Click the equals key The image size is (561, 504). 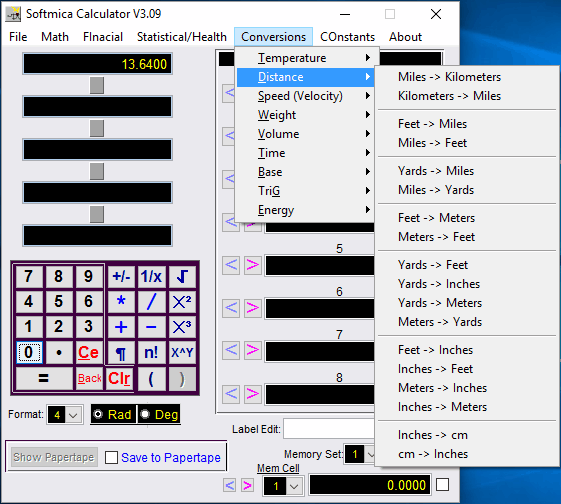44,378
